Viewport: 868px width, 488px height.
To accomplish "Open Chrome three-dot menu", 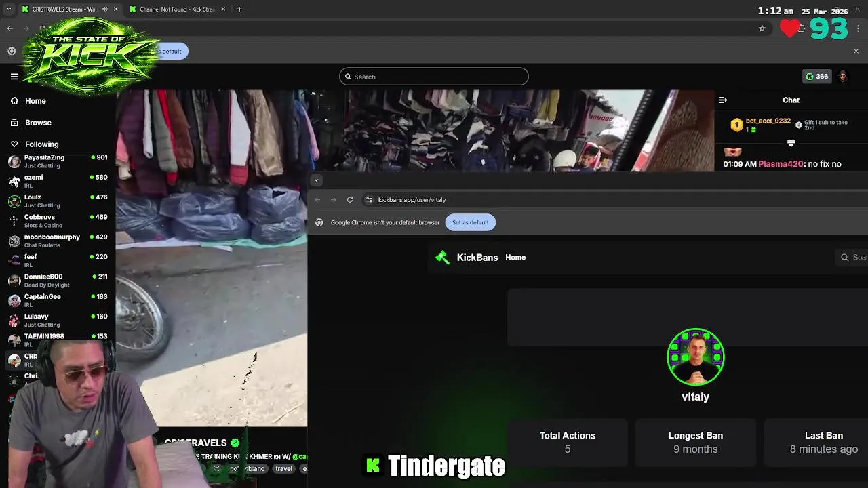I will tap(859, 28).
